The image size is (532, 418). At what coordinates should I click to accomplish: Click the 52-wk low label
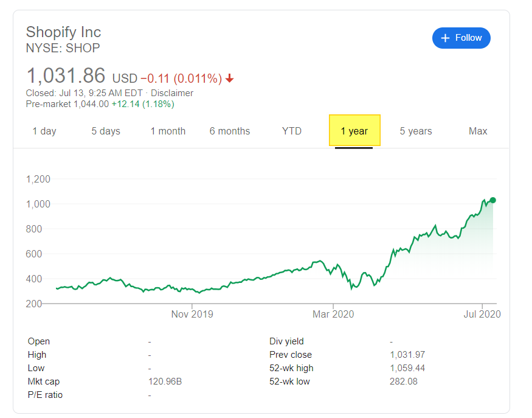pos(289,381)
